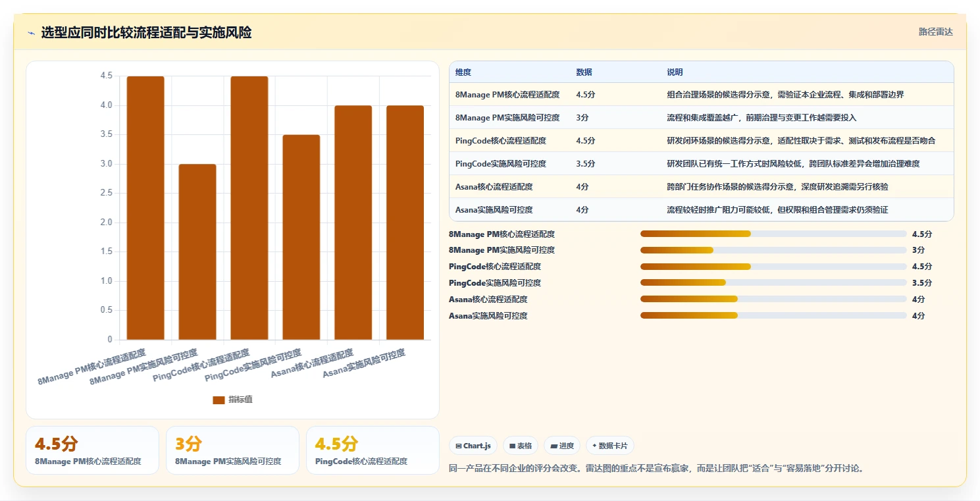Viewport: 980px width, 501px height.
Task: Click the 8Manage PM核心流程适配度 label beside its progress bar
Action: [x=502, y=234]
